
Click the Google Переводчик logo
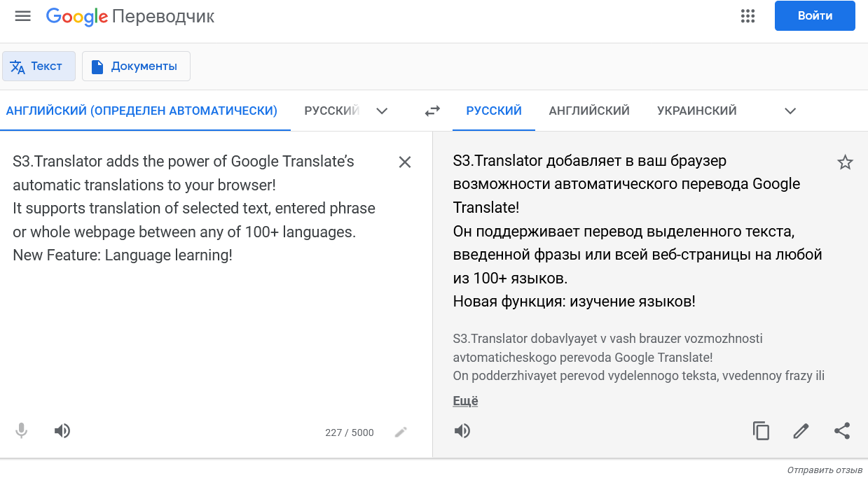pyautogui.click(x=130, y=17)
